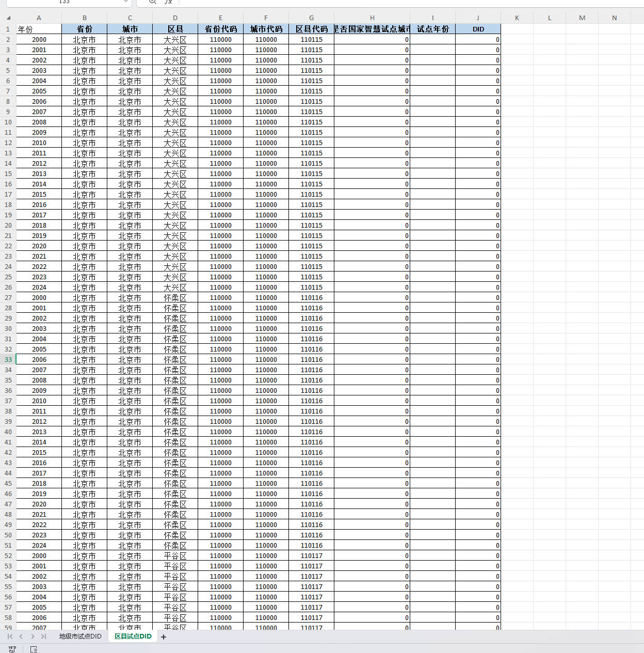Image resolution: width=644 pixels, height=653 pixels.
Task: Click the DID header cell
Action: [478, 29]
